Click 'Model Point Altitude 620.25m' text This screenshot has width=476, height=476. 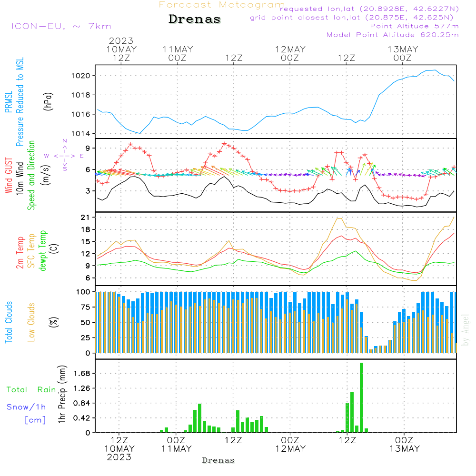coord(393,35)
